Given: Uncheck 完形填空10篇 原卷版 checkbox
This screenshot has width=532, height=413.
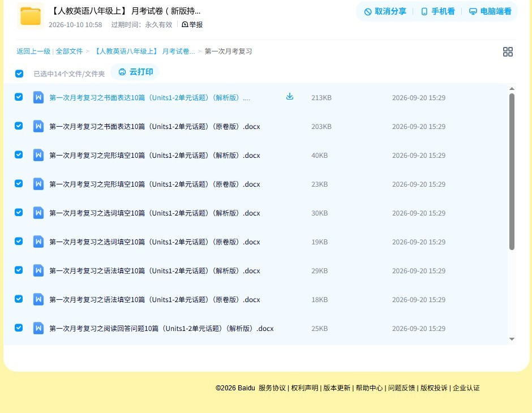Looking at the screenshot, I should click(19, 183).
